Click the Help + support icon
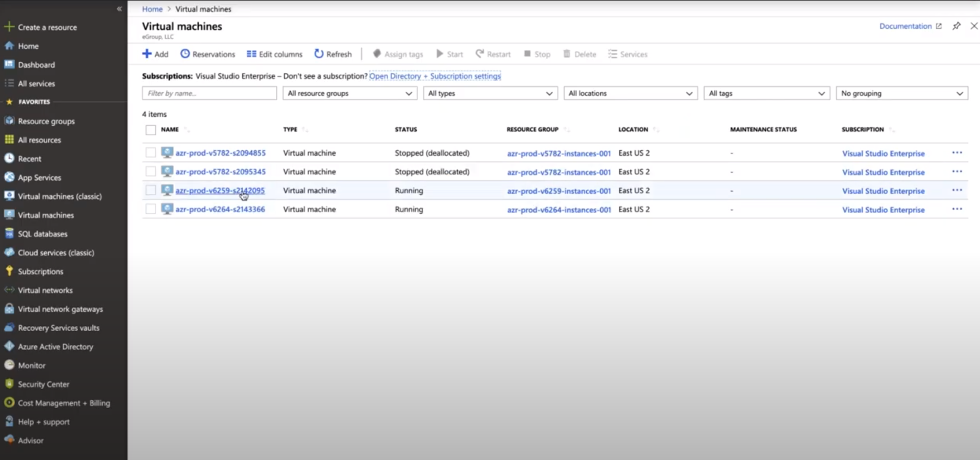Screen dimensions: 980x460 9,422
